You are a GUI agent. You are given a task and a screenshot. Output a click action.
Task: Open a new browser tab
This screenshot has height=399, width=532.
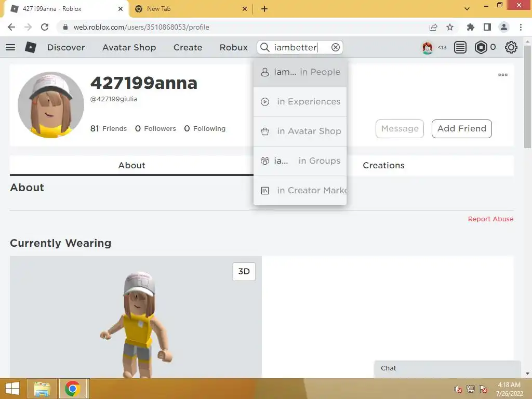(x=264, y=9)
